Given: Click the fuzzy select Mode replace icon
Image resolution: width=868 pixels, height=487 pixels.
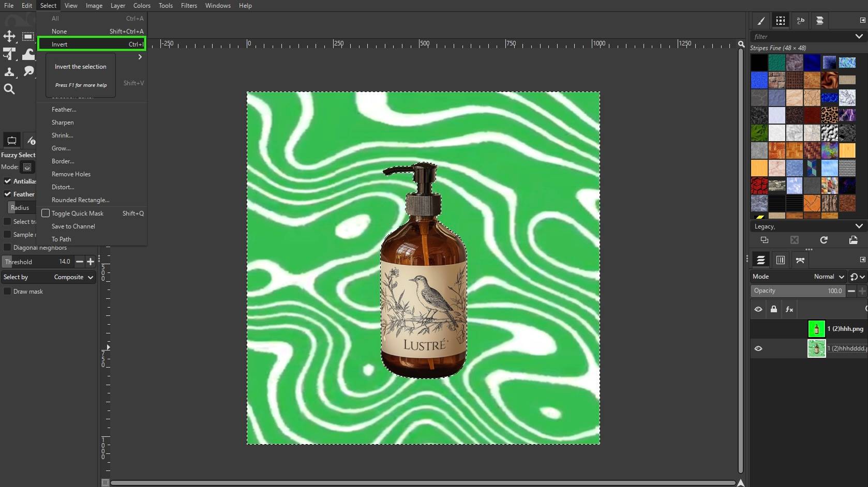Looking at the screenshot, I should click(x=27, y=167).
